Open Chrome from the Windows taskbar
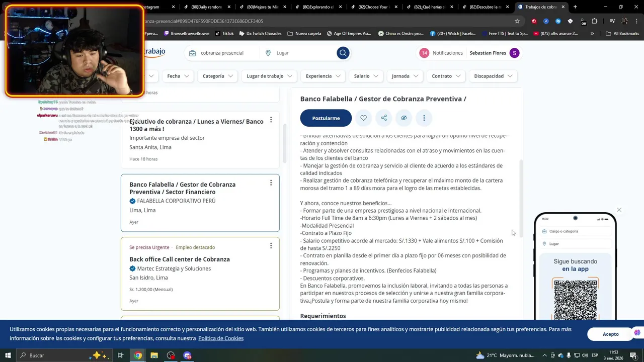The image size is (644, 362). [x=138, y=355]
